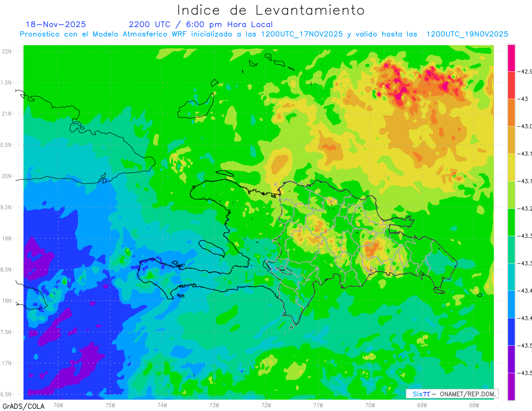Click the yellow-green color scale segment
Screen dimensions: 532x411
(x=511, y=195)
